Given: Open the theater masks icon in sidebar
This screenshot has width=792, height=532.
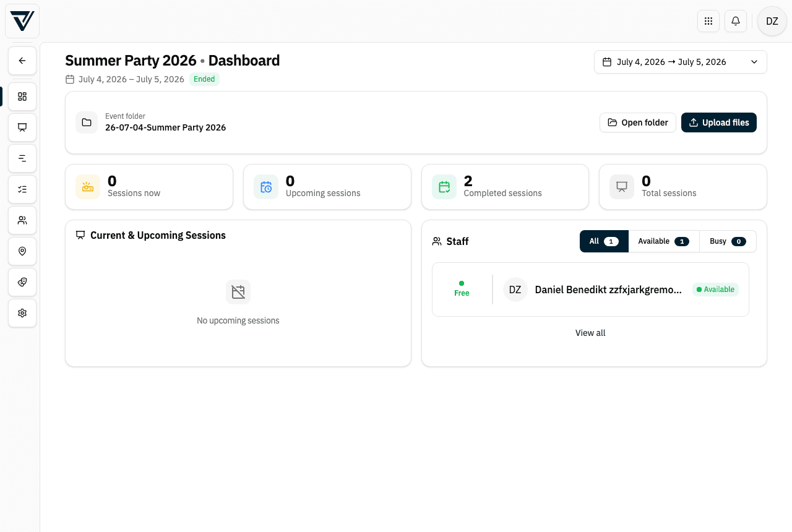Looking at the screenshot, I should [x=22, y=282].
